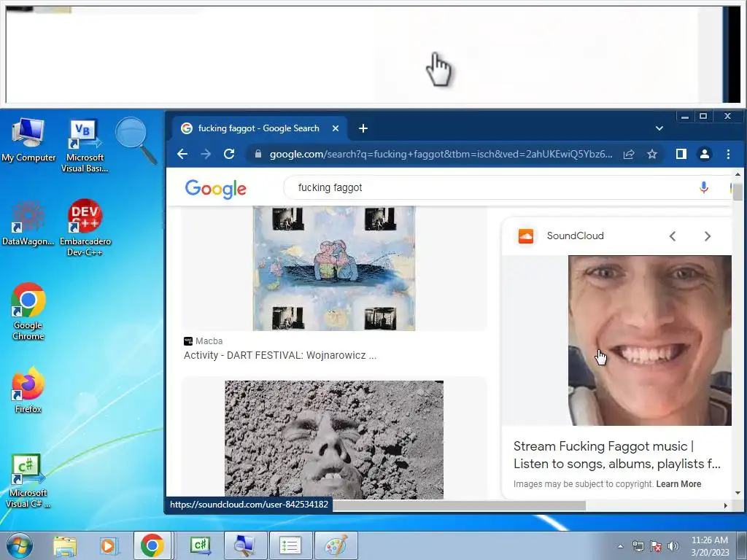The height and width of the screenshot is (560, 747).
Task: Expand Chrome's tab search dropdown chevron
Action: point(659,128)
